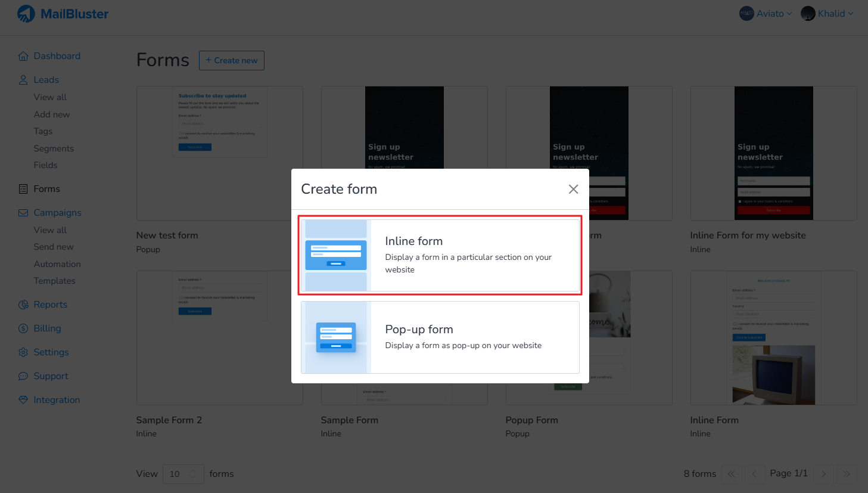Screen dimensions: 868x493
Task: Select the Billing dollar icon
Action: tap(23, 328)
